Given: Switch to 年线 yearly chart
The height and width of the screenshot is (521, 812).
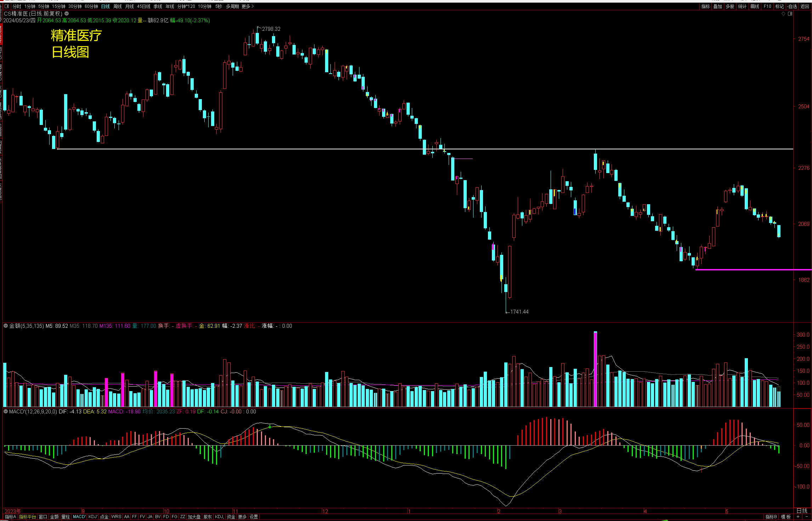Looking at the screenshot, I should [x=170, y=6].
